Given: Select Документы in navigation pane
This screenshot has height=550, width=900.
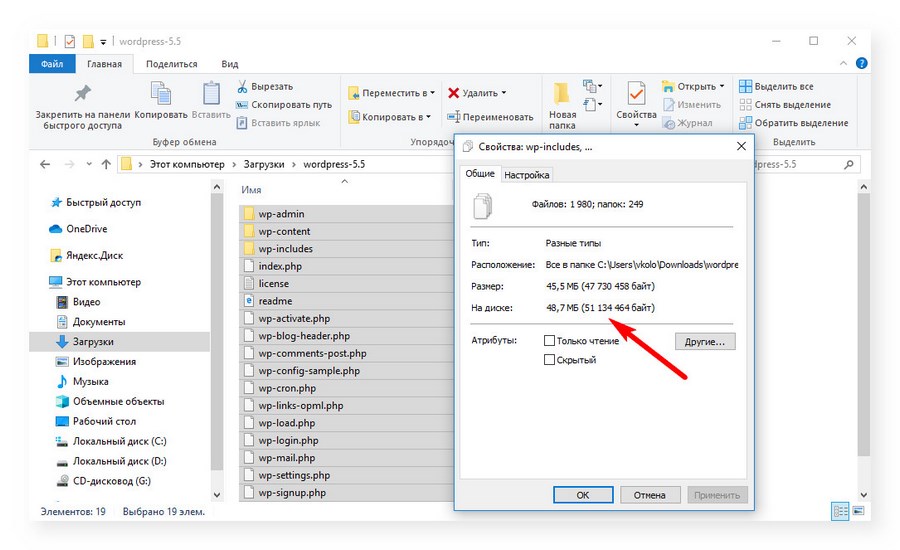Looking at the screenshot, I should tap(99, 322).
